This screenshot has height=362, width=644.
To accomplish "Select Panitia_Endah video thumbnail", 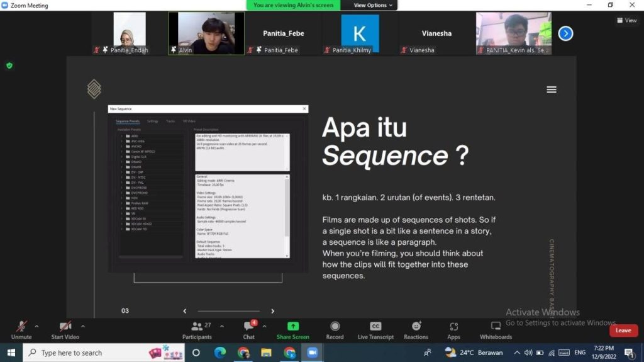I will coord(130,33).
